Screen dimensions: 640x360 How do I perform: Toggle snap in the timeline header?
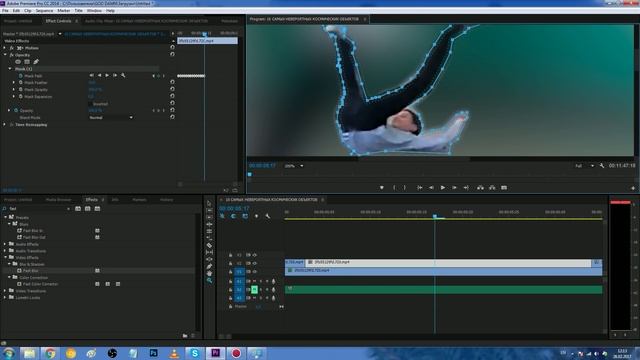233,216
